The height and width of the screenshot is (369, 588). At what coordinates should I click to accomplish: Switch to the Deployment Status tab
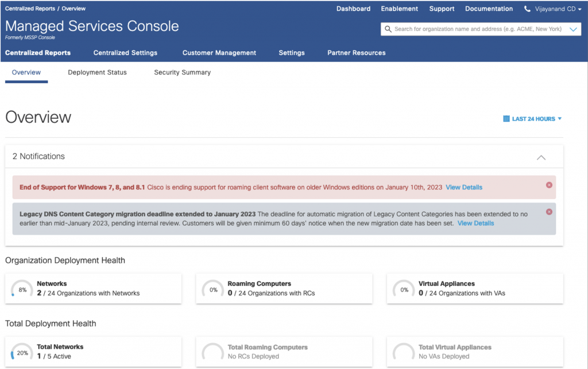pos(97,73)
